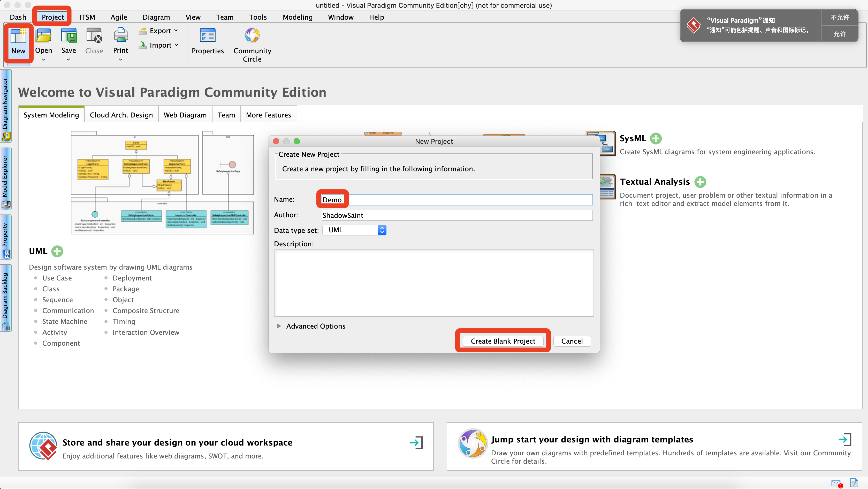Open the Agile menu

pos(119,17)
